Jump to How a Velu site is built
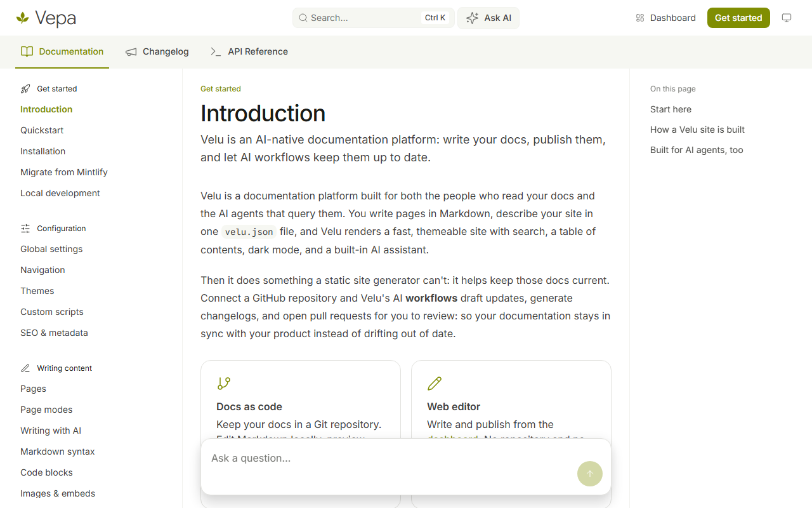The width and height of the screenshot is (812, 508). (x=697, y=130)
